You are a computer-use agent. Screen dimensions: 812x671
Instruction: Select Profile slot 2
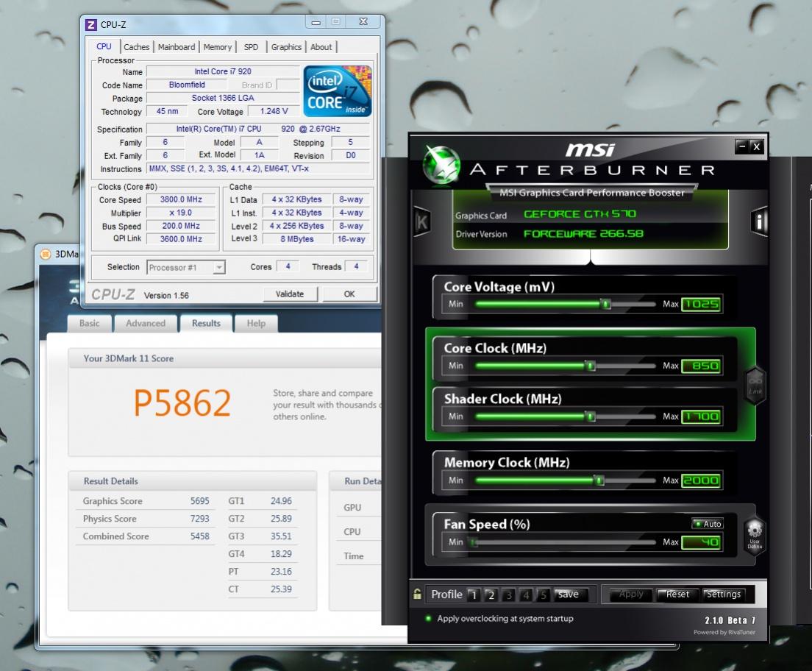pyautogui.click(x=491, y=594)
